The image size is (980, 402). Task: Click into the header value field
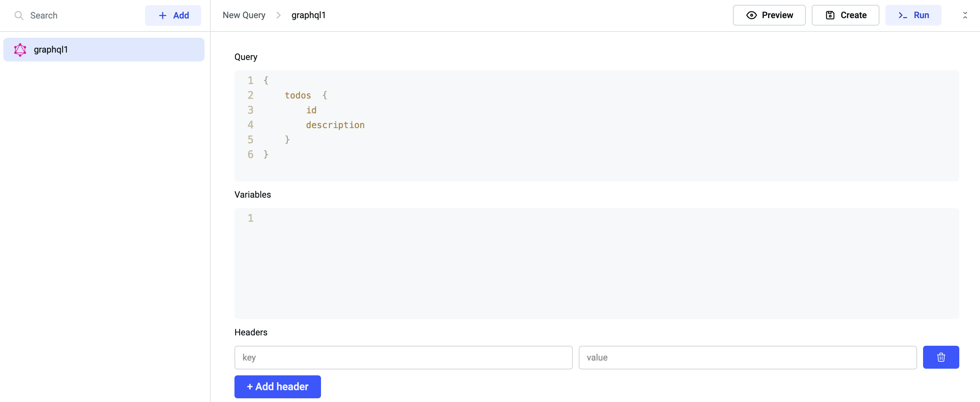747,357
